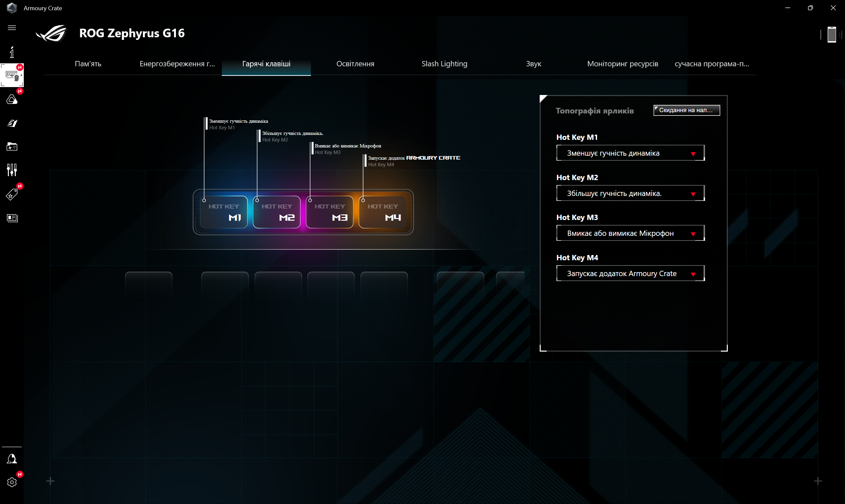Expand the Hot Key M2 function dropdown

click(630, 193)
